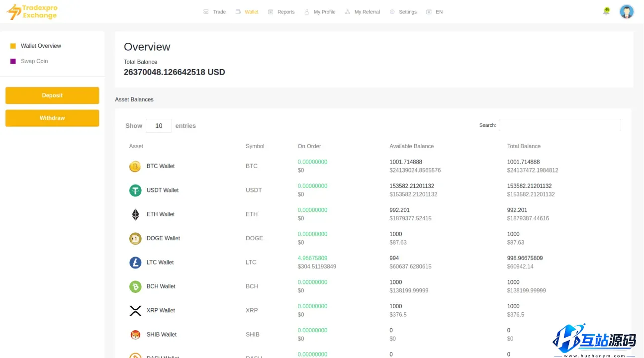Click LTC on-order value 4.96675809
Screen dimensions: 644x358
tap(313, 258)
